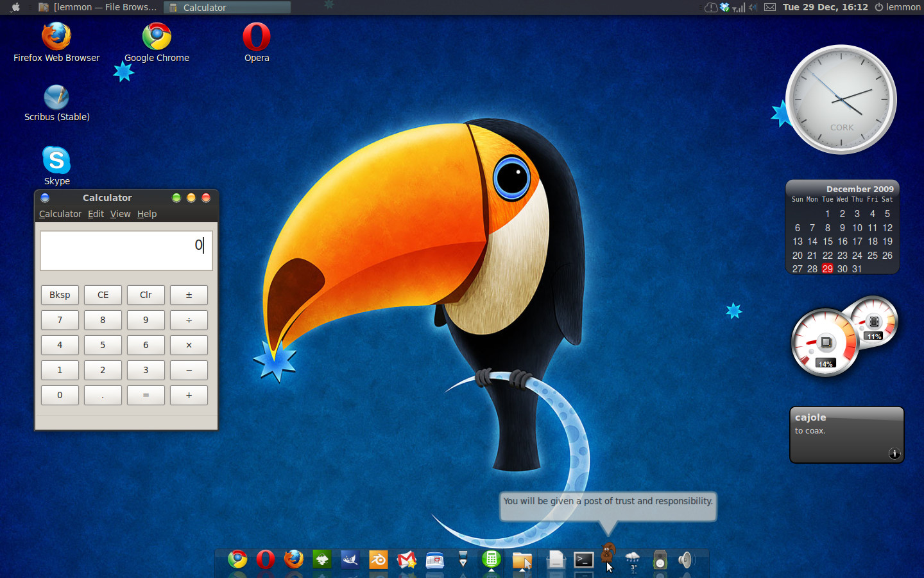This screenshot has width=924, height=578.
Task: Click the info button on dictionary widget
Action: (x=894, y=453)
